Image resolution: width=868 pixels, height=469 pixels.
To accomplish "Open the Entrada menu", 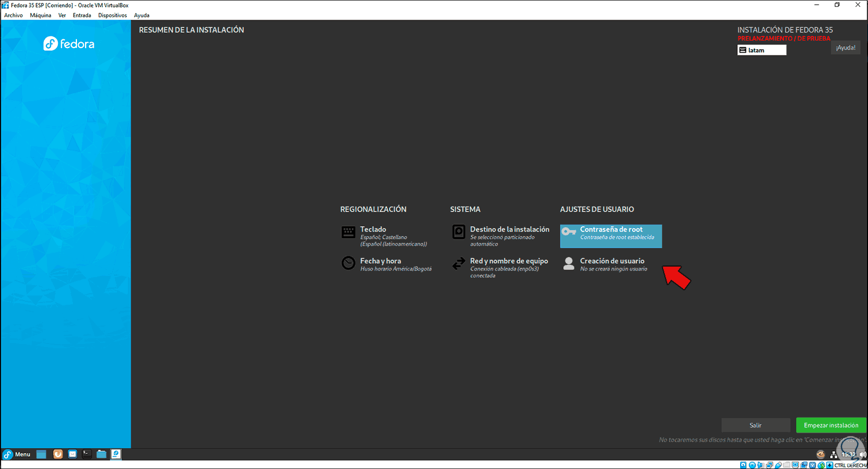I will pyautogui.click(x=82, y=16).
